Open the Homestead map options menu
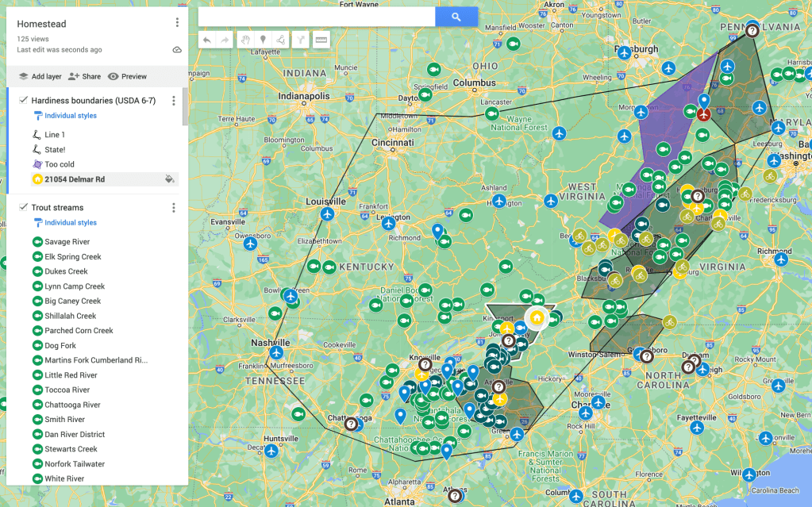 (177, 23)
